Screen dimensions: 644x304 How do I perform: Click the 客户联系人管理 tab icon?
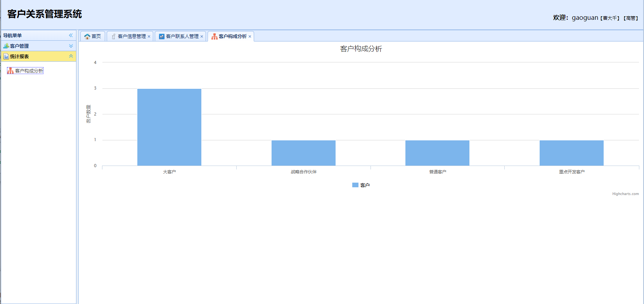tap(162, 36)
